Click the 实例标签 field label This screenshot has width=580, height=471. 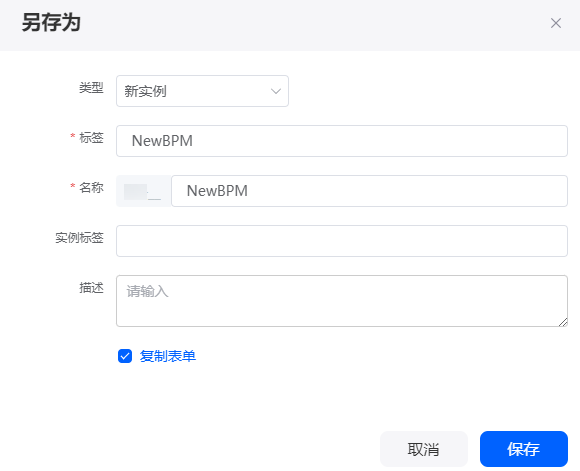(79, 238)
